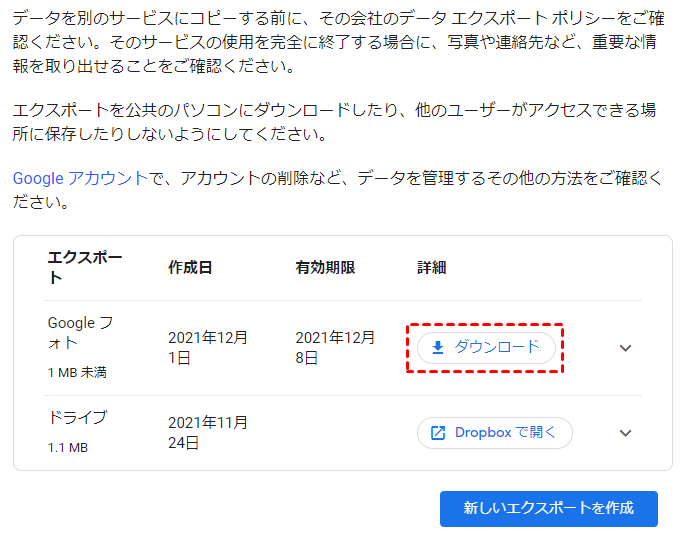The height and width of the screenshot is (535, 683).
Task: Open the Google アカウント link
Action: 80,178
